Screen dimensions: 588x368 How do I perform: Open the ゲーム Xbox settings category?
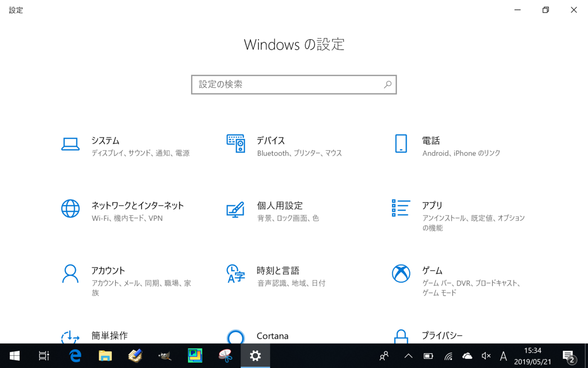click(x=456, y=281)
